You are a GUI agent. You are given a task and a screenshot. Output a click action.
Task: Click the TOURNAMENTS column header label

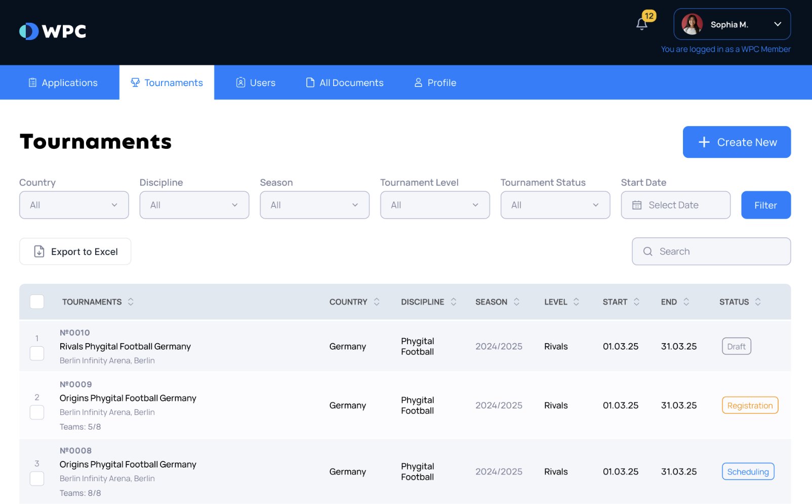(x=92, y=302)
